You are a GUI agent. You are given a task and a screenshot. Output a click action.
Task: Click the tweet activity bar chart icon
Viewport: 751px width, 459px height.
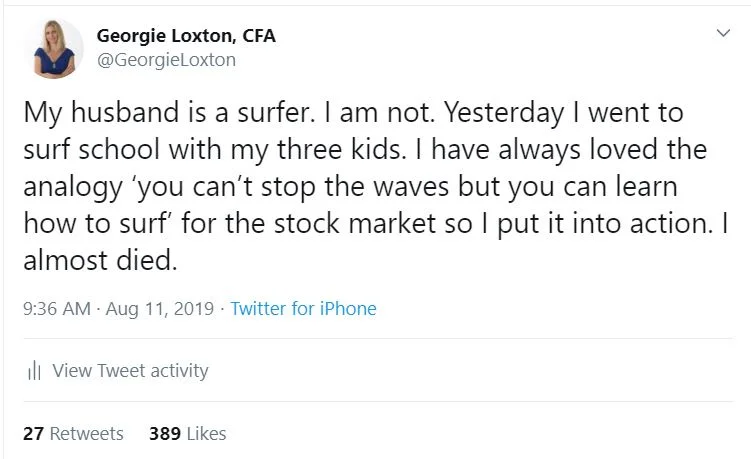coord(34,371)
